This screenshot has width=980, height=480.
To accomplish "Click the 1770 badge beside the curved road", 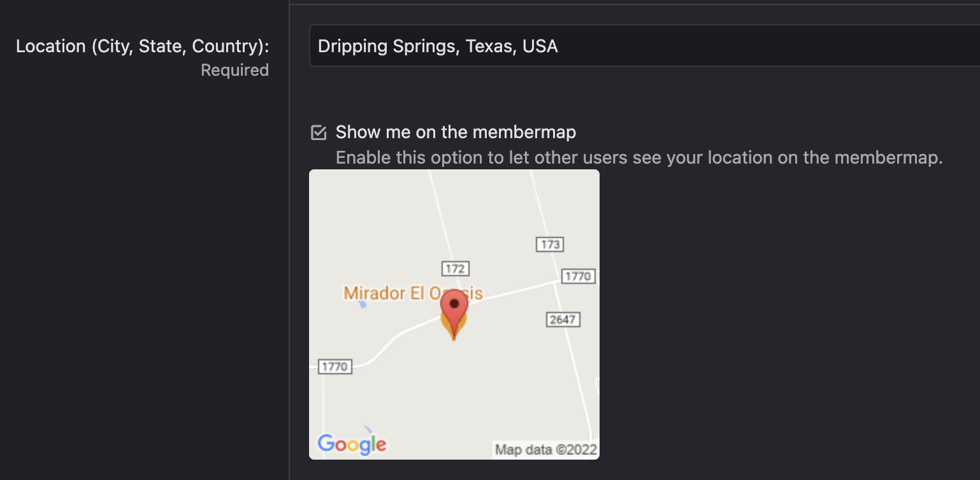I will coord(335,366).
